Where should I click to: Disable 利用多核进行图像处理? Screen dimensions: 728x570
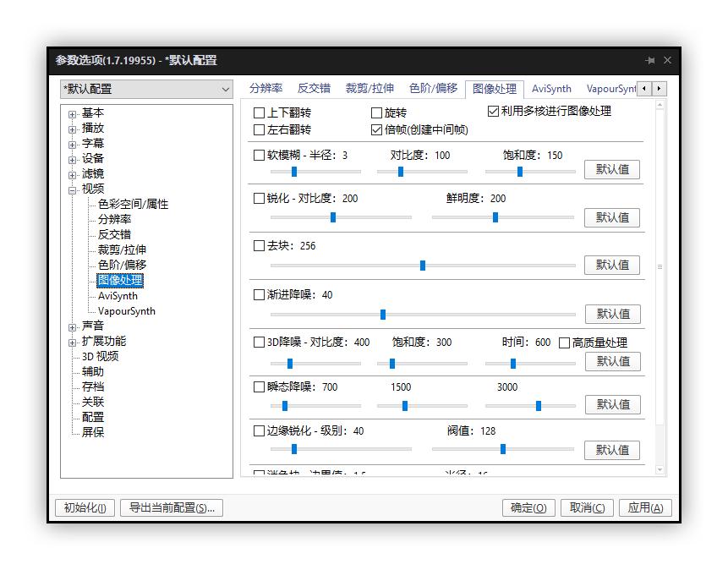492,111
